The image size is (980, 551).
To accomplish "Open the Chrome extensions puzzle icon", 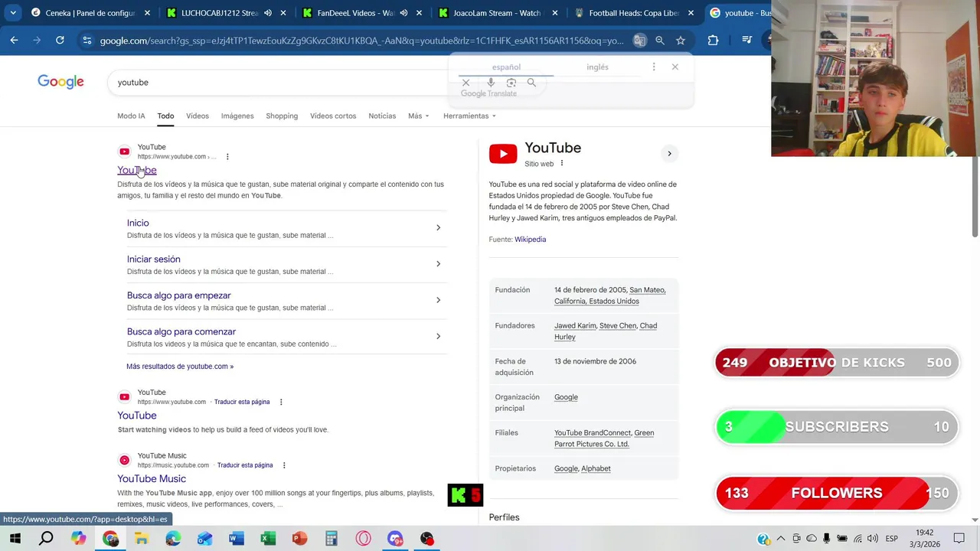I will pos(713,40).
